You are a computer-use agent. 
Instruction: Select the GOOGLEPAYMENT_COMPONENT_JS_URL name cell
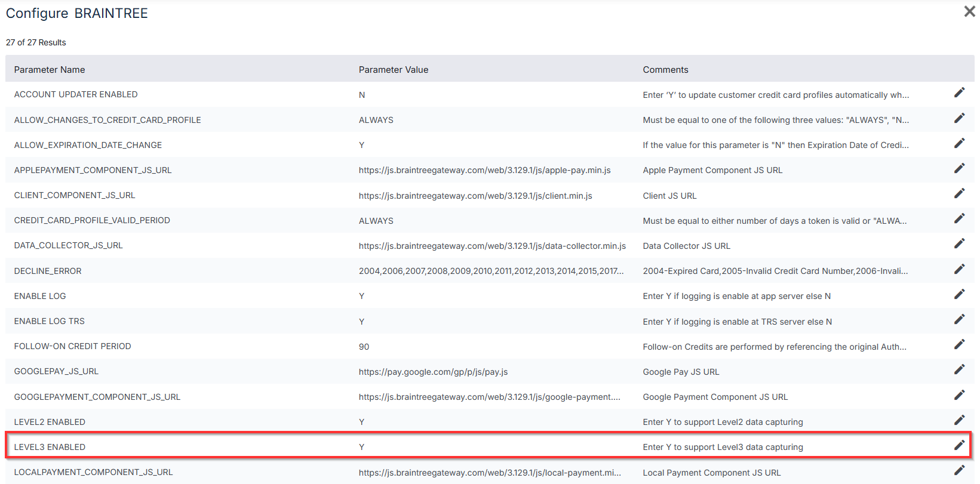point(97,397)
